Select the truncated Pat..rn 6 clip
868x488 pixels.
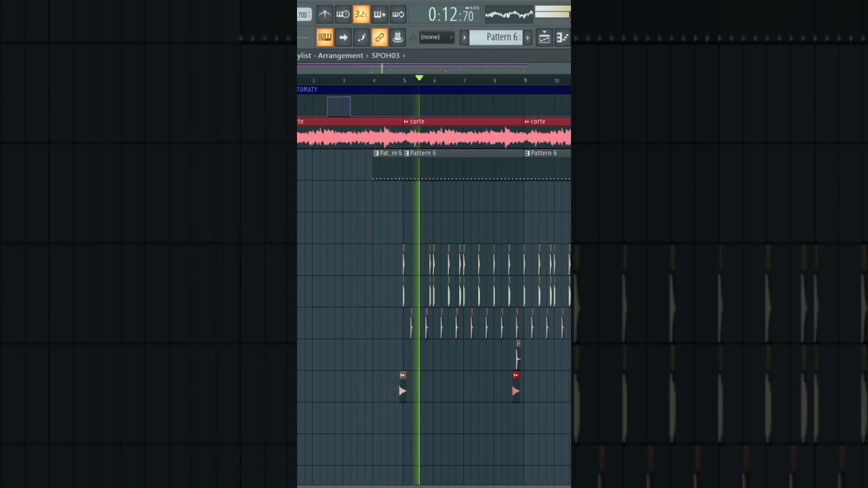388,153
